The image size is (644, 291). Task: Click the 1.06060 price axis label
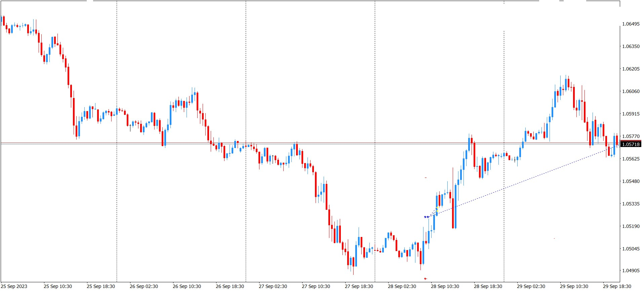[631, 91]
